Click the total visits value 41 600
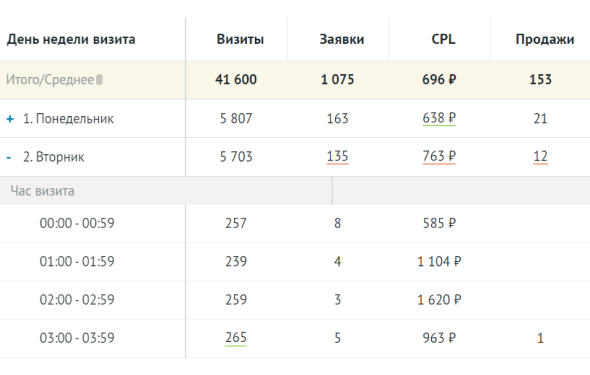This screenshot has width=590, height=375. click(236, 80)
